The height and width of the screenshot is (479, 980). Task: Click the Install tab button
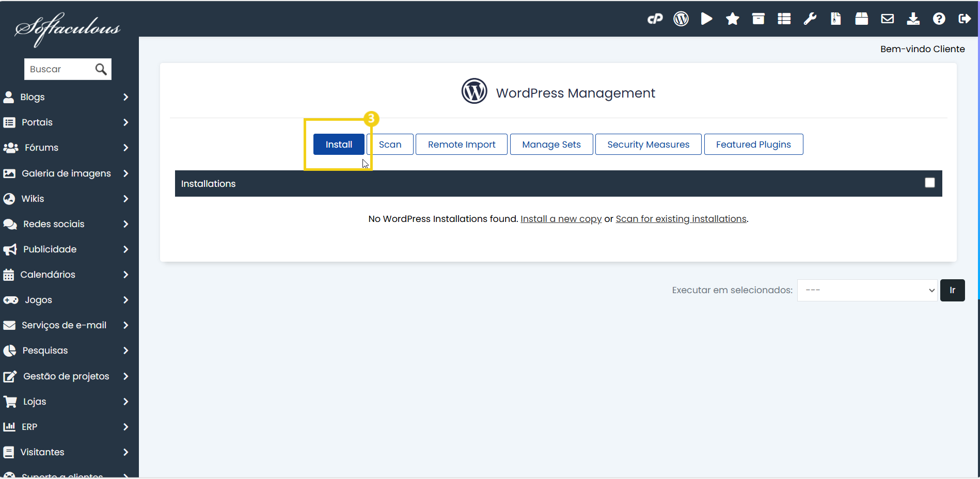pyautogui.click(x=339, y=145)
